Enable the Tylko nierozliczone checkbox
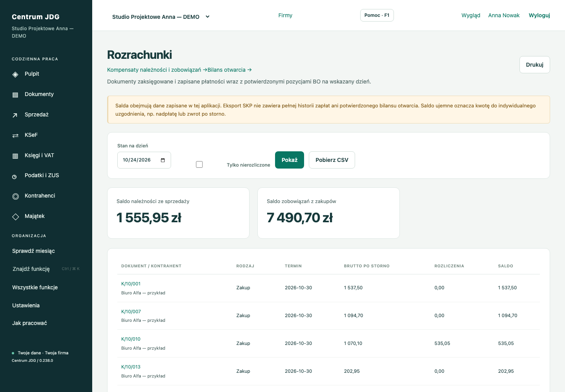565x392 pixels. point(199,164)
